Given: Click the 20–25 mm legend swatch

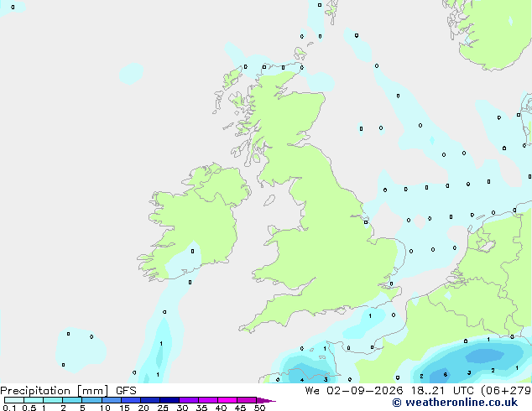Looking at the screenshot, I should point(150,400).
